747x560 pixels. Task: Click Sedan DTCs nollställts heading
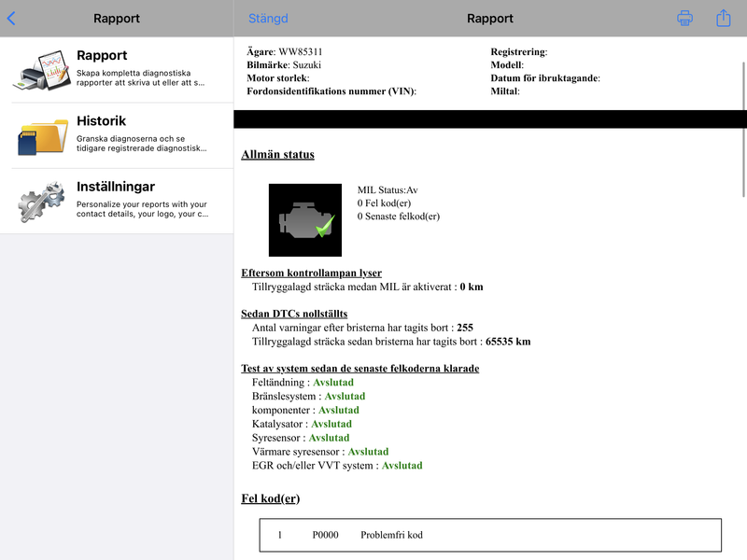294,314
